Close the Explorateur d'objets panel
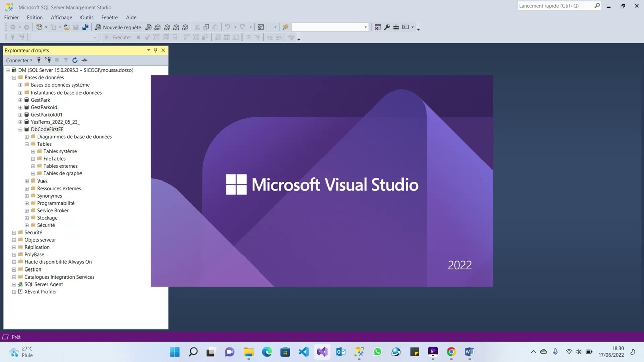The height and width of the screenshot is (362, 644). tap(163, 50)
